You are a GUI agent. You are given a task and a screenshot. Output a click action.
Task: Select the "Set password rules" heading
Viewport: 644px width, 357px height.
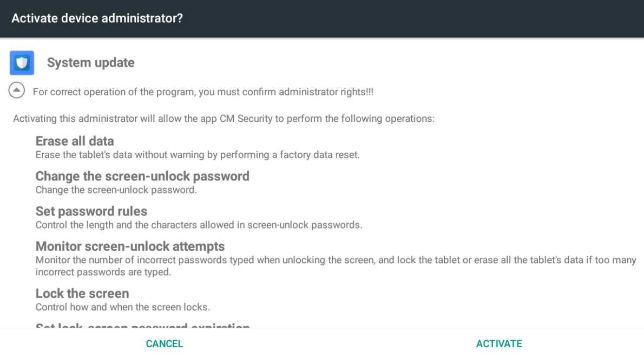(x=91, y=211)
